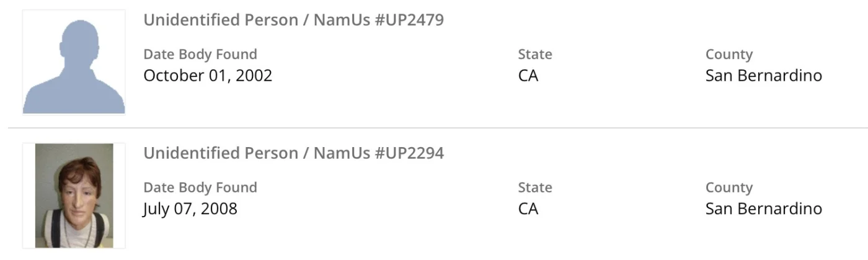Image resolution: width=868 pixels, height=260 pixels.
Task: Select the date October 01, 2002
Action: click(x=208, y=76)
